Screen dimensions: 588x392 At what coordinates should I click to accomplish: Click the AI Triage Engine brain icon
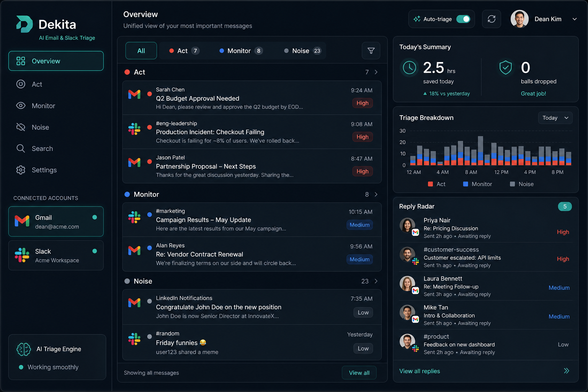pos(24,349)
